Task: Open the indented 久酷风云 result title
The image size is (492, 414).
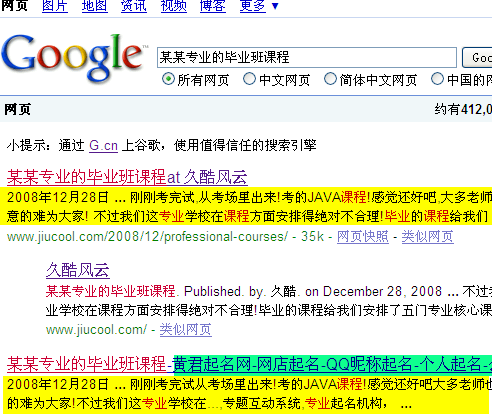Action: (78, 270)
